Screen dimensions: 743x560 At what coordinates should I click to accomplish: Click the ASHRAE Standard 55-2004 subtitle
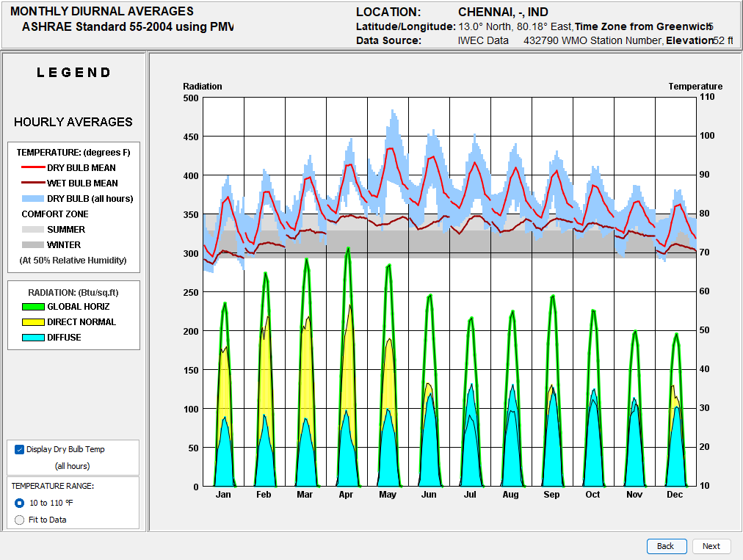click(128, 26)
